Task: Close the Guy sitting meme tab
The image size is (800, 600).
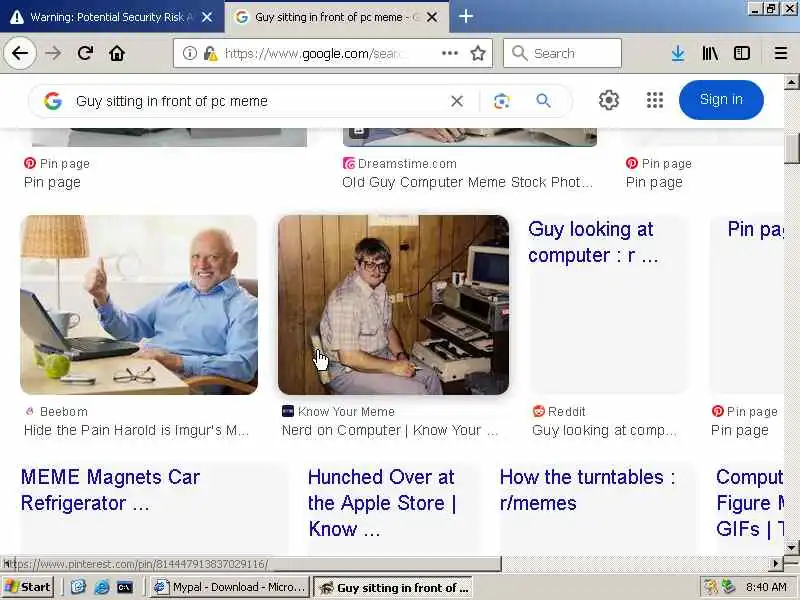Action: [432, 17]
